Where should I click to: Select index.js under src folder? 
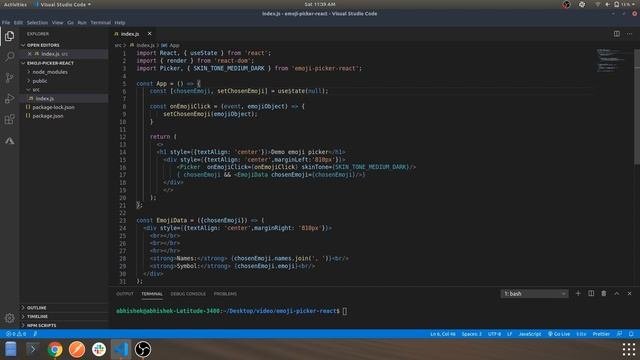[44, 99]
